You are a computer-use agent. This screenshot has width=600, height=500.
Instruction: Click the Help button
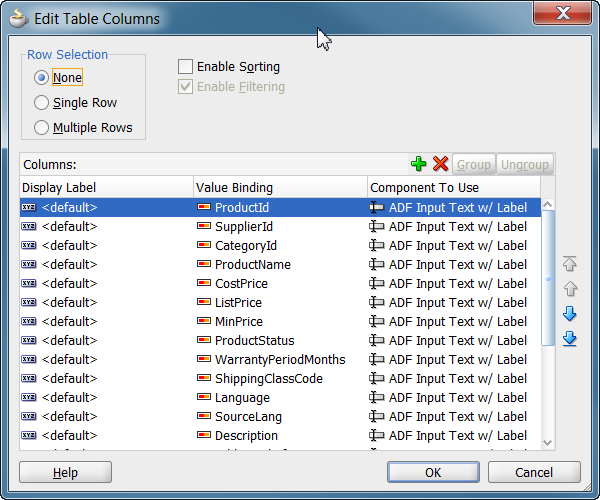click(65, 472)
